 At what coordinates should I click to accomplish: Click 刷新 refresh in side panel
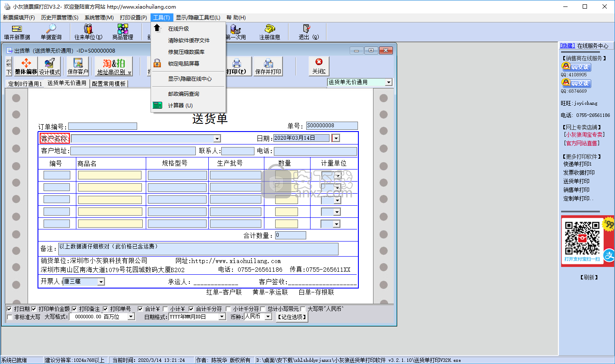coord(589,277)
